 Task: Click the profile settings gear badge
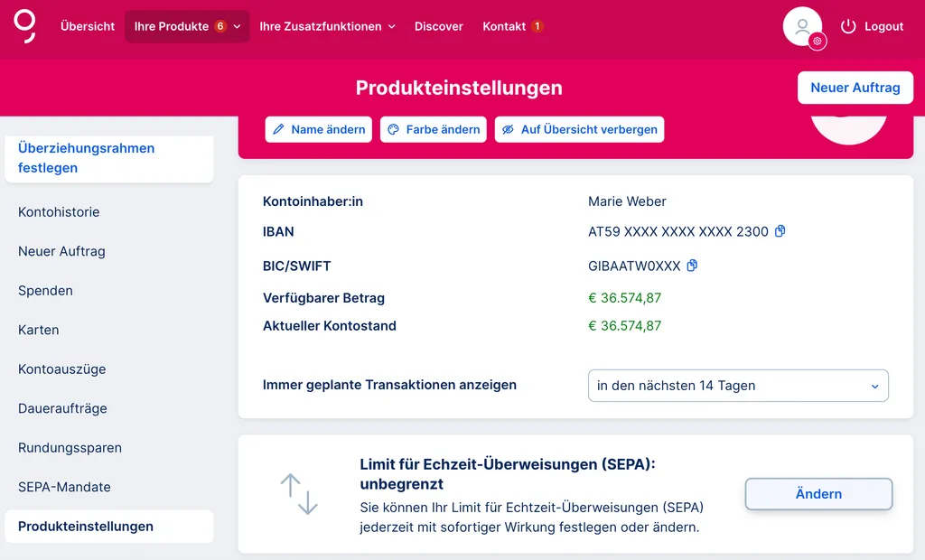click(818, 41)
